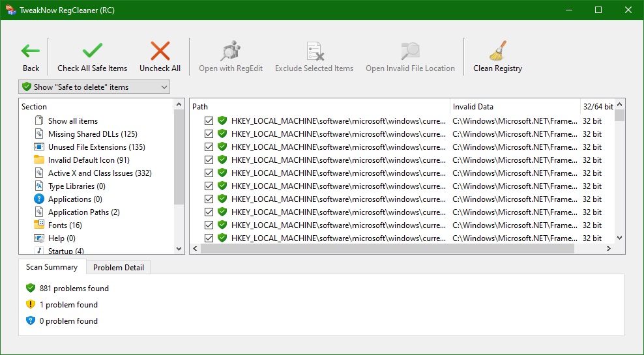This screenshot has width=644, height=355.
Task: Click blue question shield beside 0 problem found
Action: tap(31, 321)
